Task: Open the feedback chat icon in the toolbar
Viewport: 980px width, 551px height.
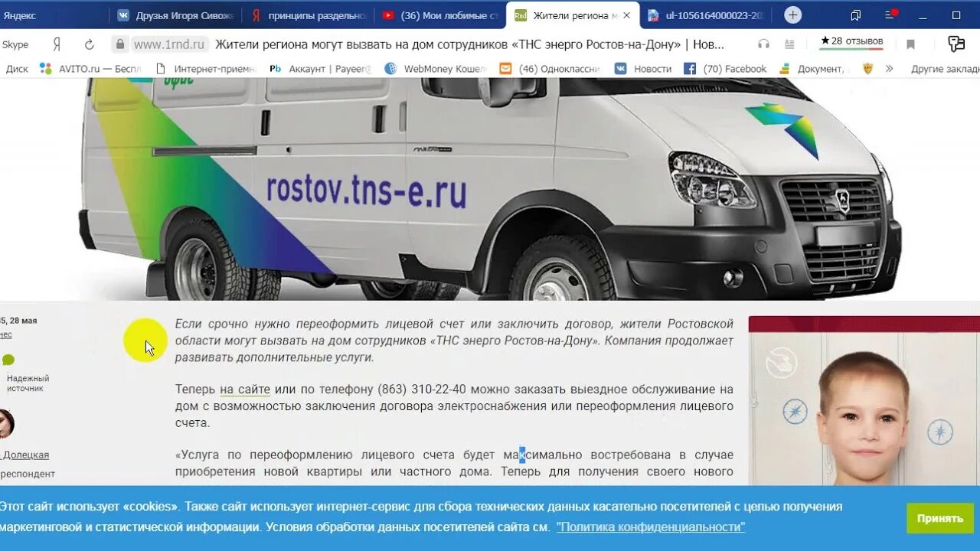Action: [x=955, y=44]
